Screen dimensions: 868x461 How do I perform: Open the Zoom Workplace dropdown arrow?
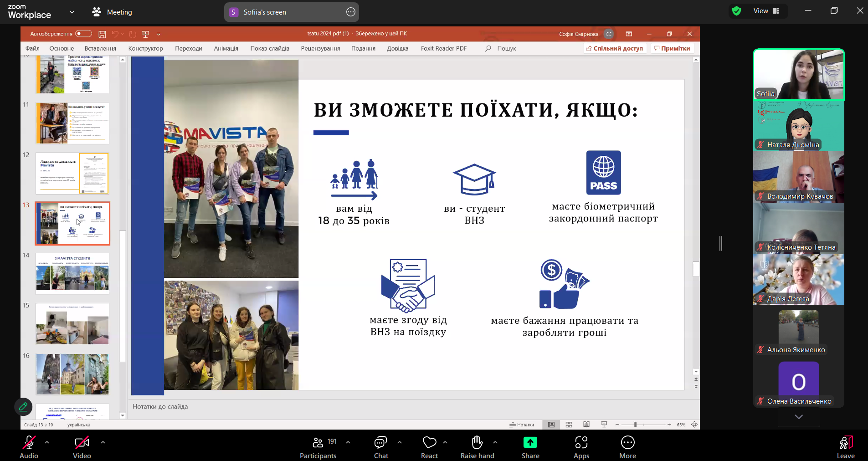[x=72, y=12]
